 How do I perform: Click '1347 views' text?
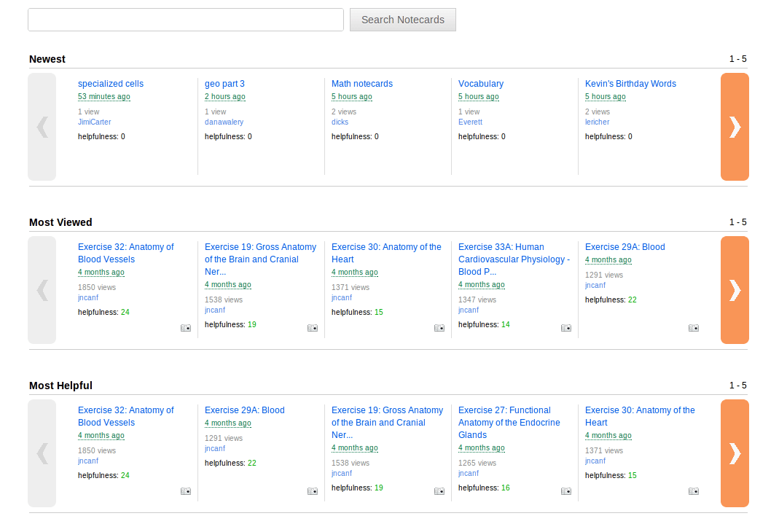point(477,300)
